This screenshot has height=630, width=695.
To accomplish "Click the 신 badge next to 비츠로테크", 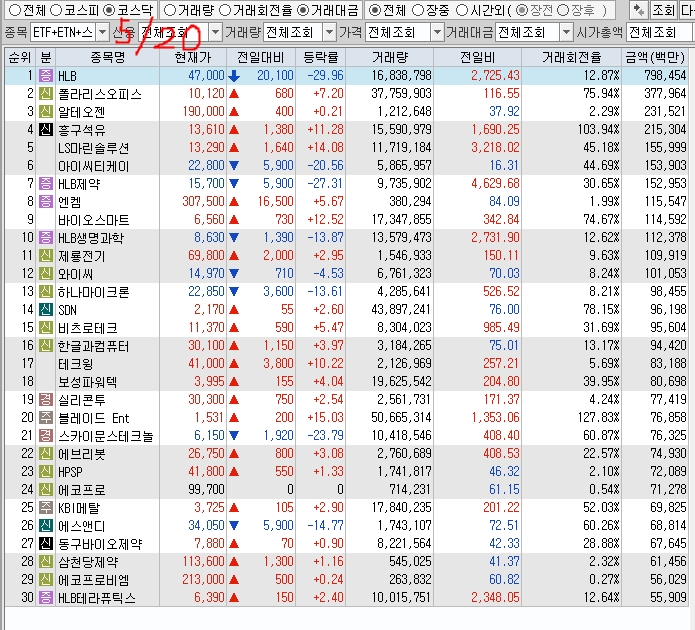I will 46,328.
